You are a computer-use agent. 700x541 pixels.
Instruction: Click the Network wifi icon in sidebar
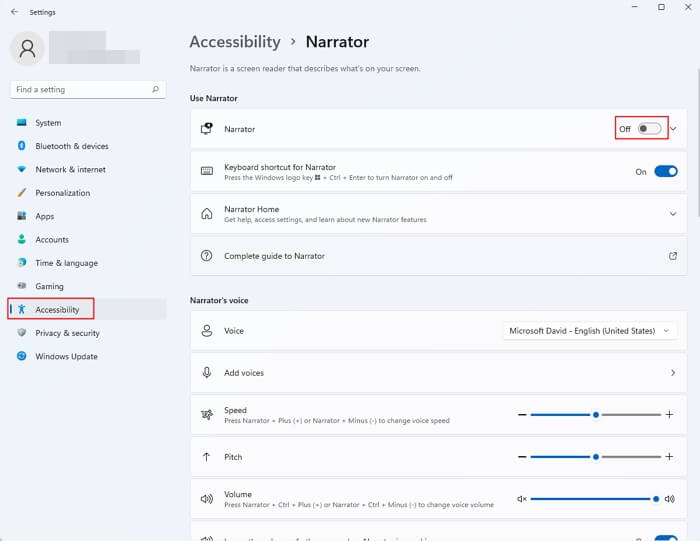tap(21, 169)
